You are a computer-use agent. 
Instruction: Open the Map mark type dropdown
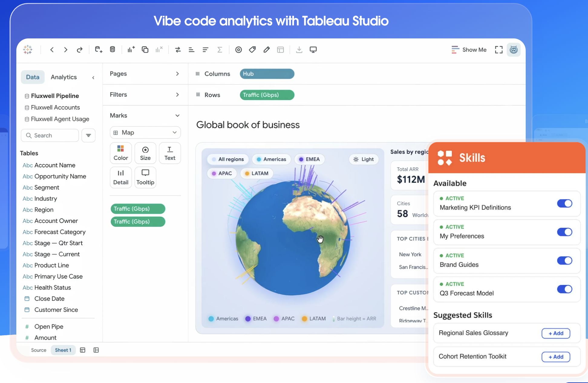click(x=145, y=133)
